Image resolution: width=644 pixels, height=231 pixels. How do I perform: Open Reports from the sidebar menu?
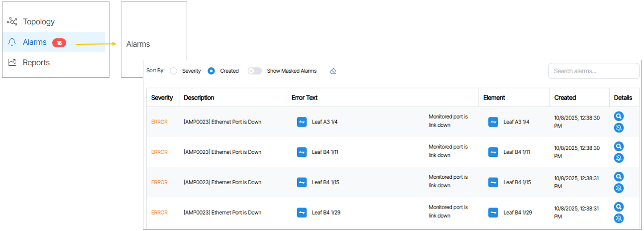(36, 63)
